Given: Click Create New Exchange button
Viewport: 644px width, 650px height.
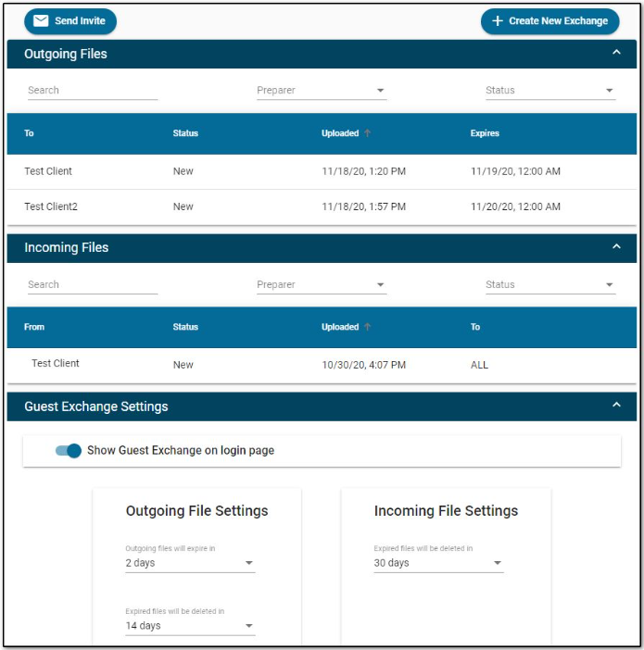Looking at the screenshot, I should 549,21.
